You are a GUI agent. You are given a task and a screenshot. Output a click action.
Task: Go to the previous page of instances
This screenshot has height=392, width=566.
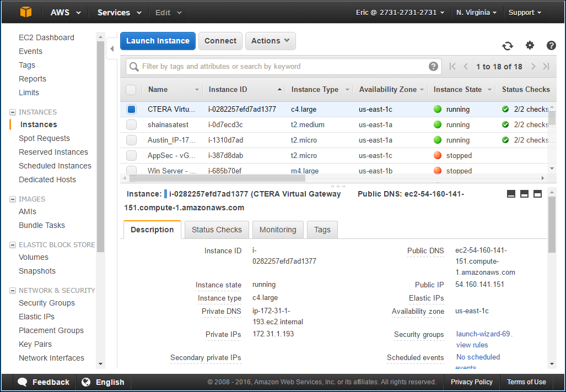coord(466,67)
